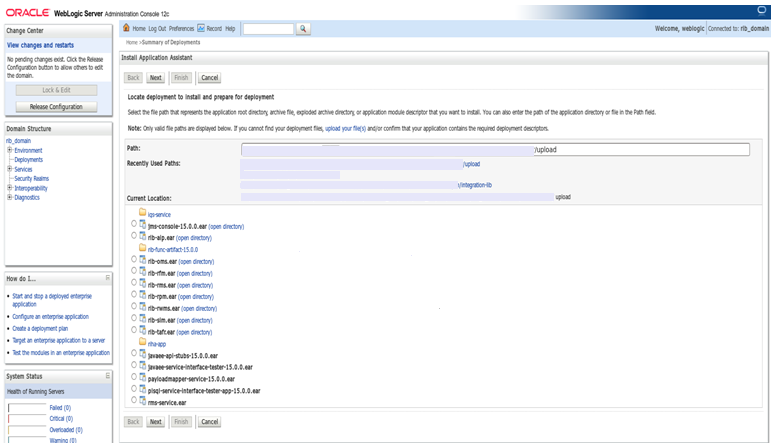Select the jms-console-15.0.0.ear radio button
Image resolution: width=771 pixels, height=443 pixels.
coord(134,224)
